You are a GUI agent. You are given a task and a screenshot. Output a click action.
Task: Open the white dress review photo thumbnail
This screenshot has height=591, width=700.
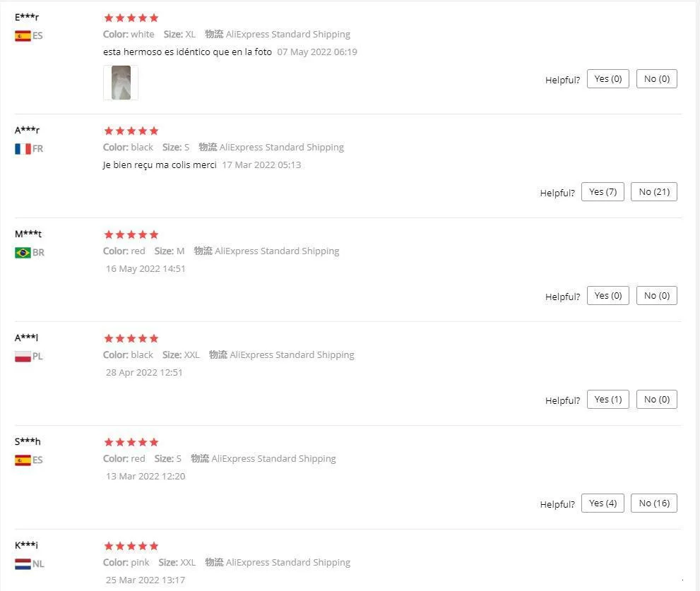coord(121,83)
